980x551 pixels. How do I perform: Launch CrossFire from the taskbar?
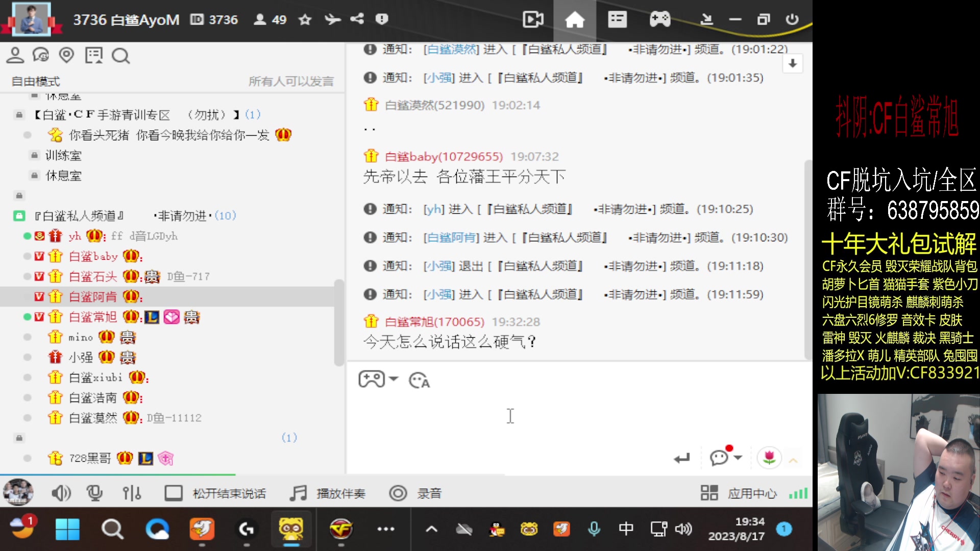click(341, 529)
